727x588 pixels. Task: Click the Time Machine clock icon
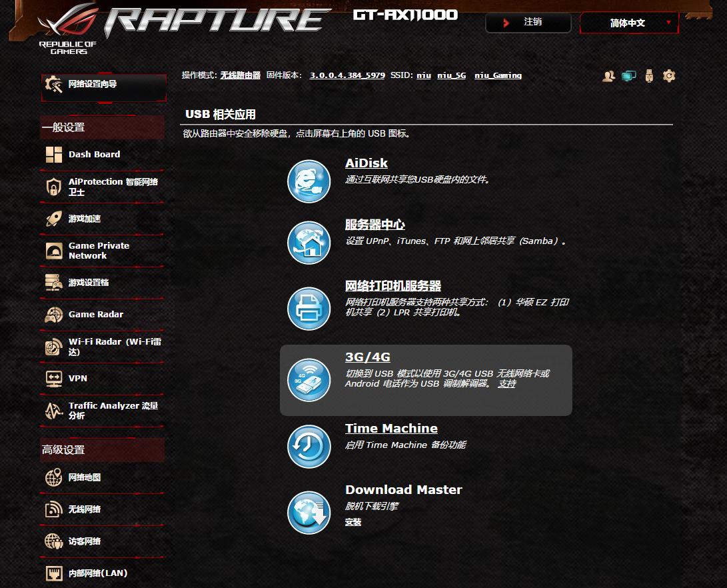(x=309, y=446)
